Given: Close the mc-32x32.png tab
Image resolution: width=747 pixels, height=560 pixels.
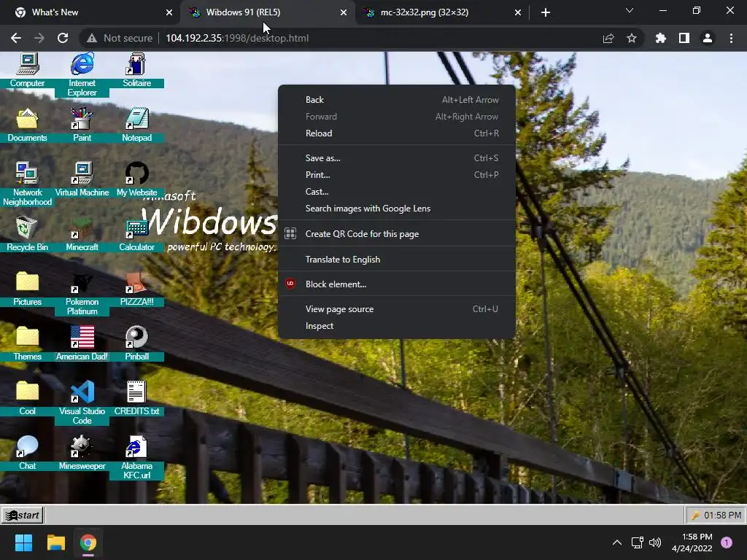Looking at the screenshot, I should click(x=518, y=12).
